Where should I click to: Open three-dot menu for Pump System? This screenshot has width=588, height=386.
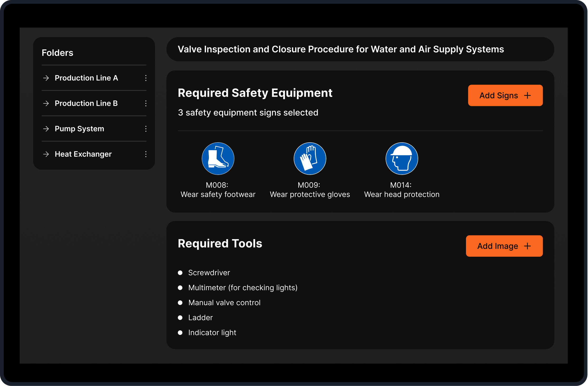click(x=146, y=129)
